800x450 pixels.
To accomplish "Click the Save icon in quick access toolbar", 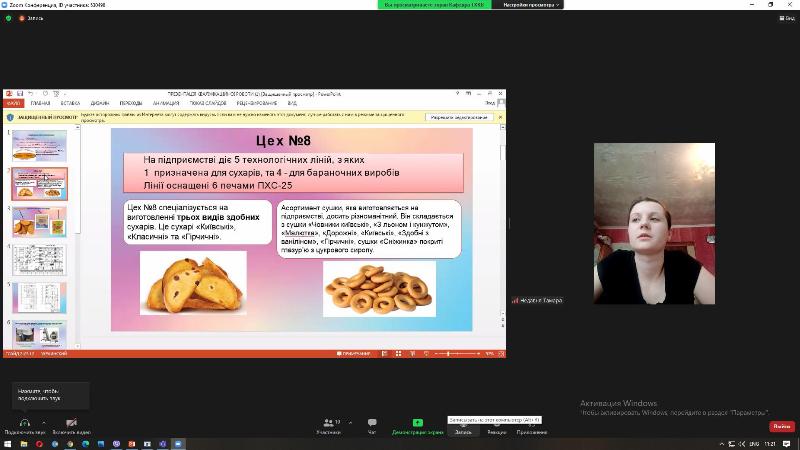I will [x=20, y=94].
